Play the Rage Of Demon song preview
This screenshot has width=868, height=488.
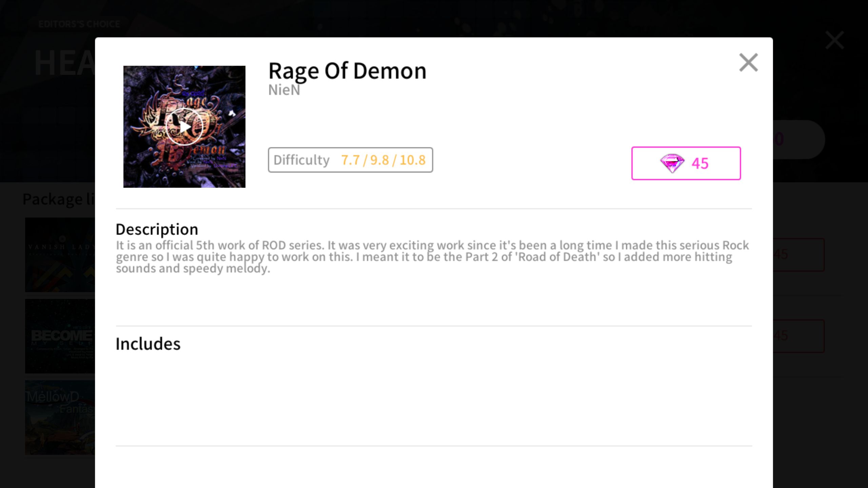pos(184,127)
